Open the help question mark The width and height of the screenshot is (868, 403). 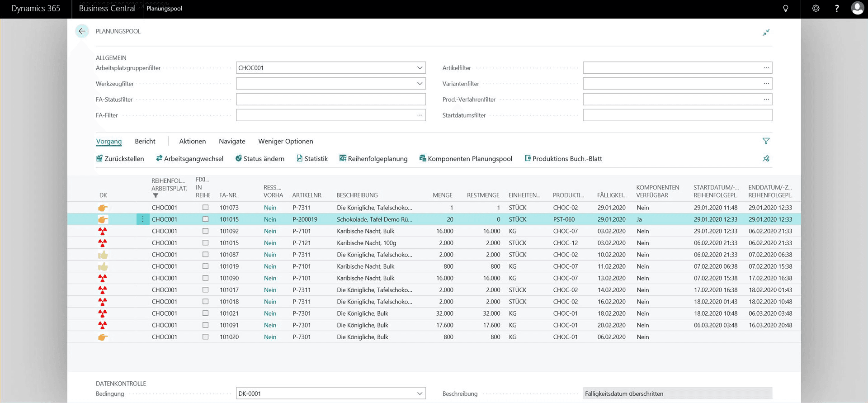(x=837, y=9)
